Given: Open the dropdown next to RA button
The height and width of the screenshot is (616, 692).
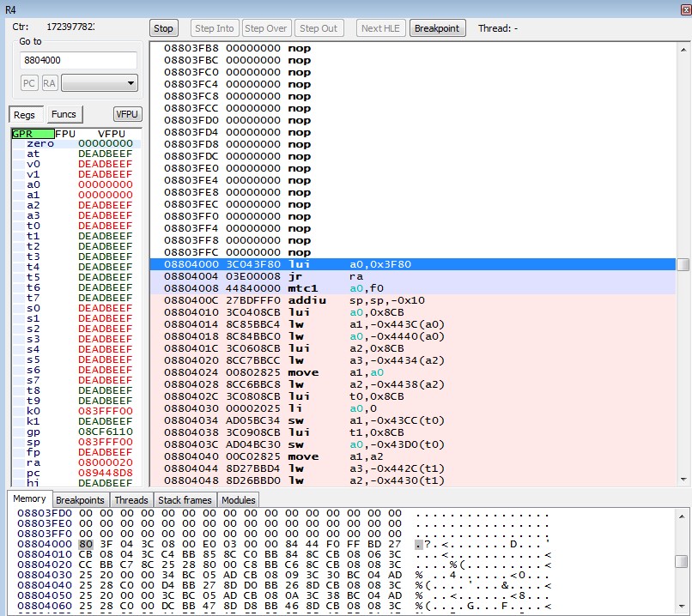Looking at the screenshot, I should click(100, 83).
